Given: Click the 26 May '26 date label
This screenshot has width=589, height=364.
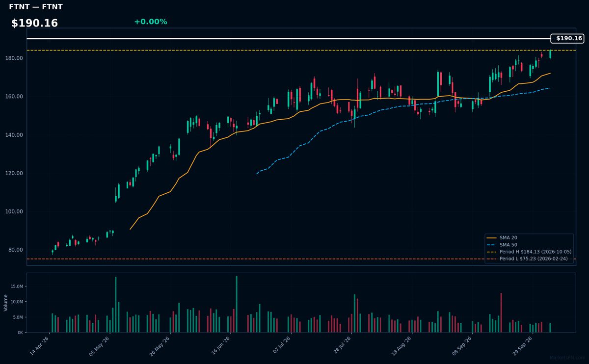Looking at the screenshot, I should 160,346.
